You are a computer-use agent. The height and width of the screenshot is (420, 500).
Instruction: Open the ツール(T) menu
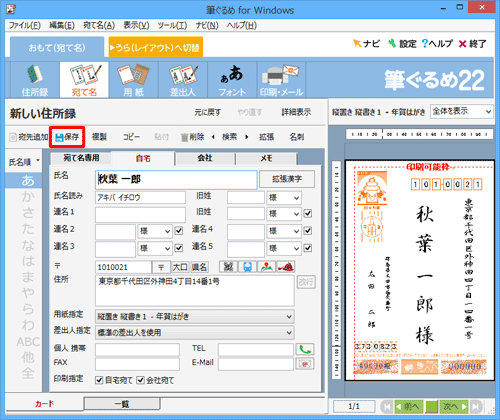172,26
